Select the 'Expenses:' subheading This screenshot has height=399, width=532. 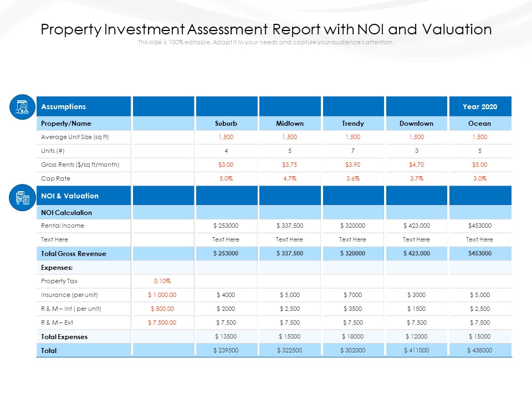click(x=57, y=268)
